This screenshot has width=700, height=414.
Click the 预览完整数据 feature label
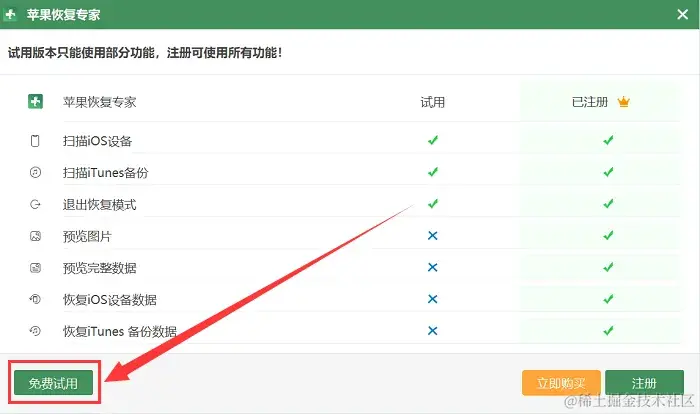[100, 268]
